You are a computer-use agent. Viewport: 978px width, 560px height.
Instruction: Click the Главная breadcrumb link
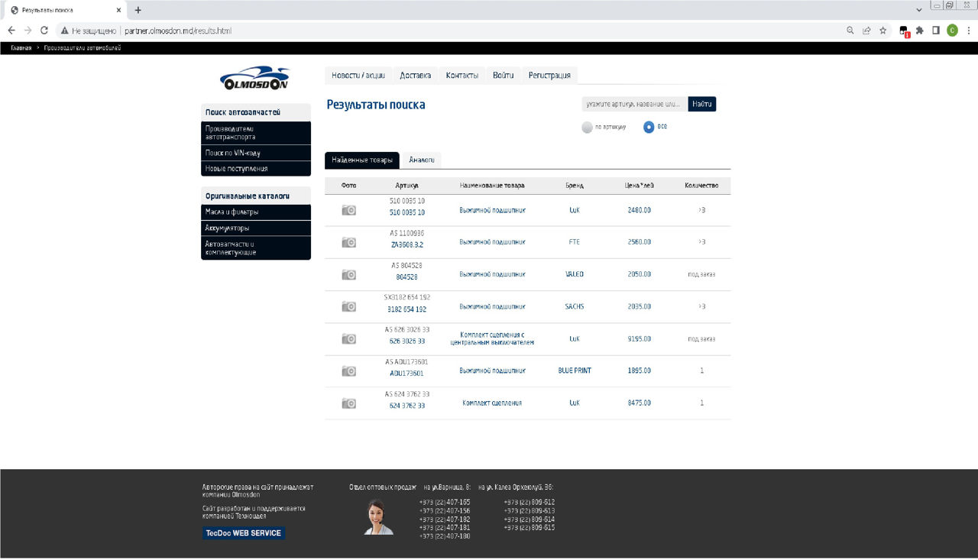coord(21,48)
